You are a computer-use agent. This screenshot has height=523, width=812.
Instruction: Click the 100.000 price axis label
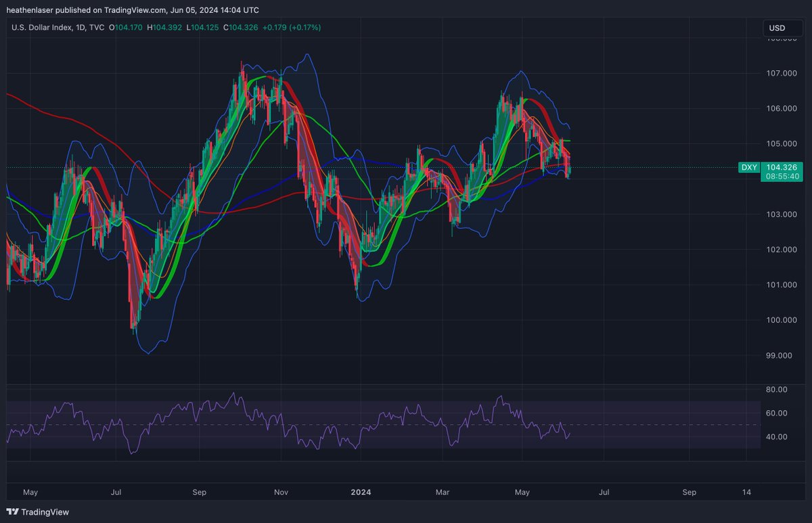(x=782, y=320)
